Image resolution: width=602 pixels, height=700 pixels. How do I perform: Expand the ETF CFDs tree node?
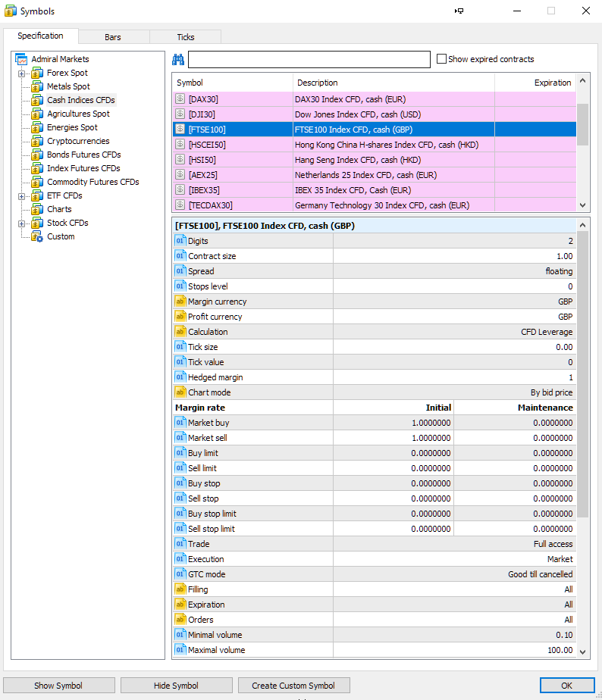(x=22, y=196)
